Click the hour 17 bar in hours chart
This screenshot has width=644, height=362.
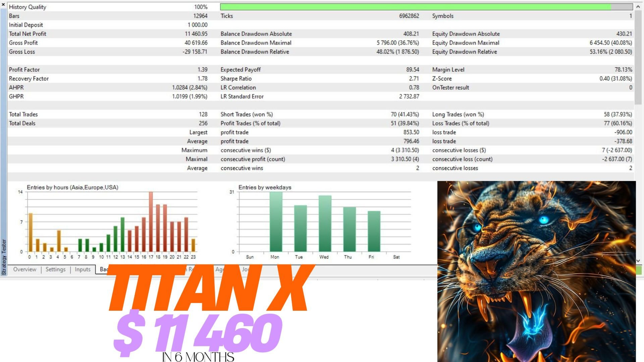click(151, 222)
